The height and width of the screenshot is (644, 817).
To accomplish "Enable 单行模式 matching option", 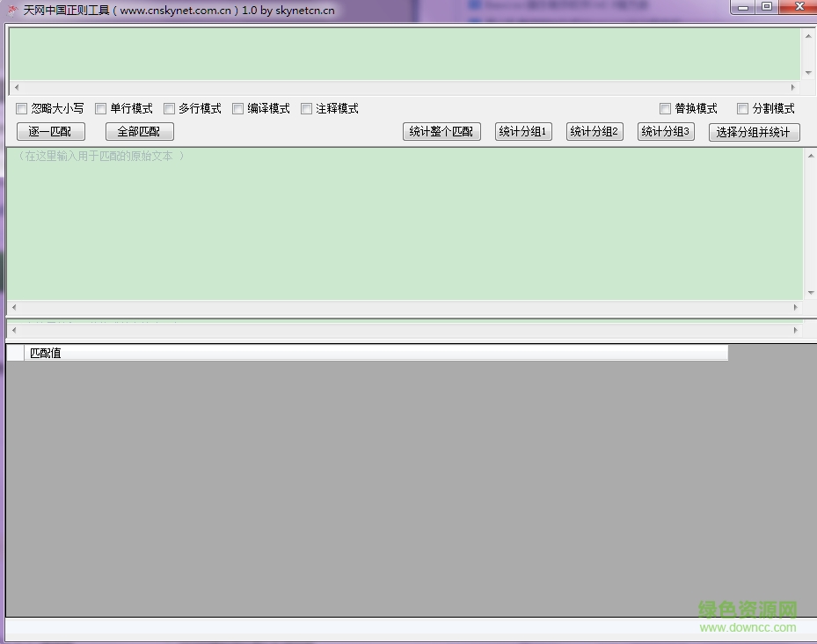I will tap(101, 108).
